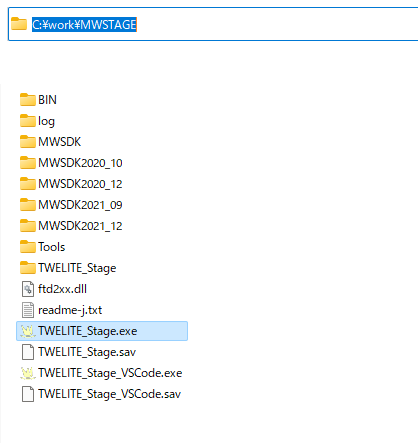The image size is (418, 443).
Task: Select the log folder icon
Action: click(x=28, y=121)
